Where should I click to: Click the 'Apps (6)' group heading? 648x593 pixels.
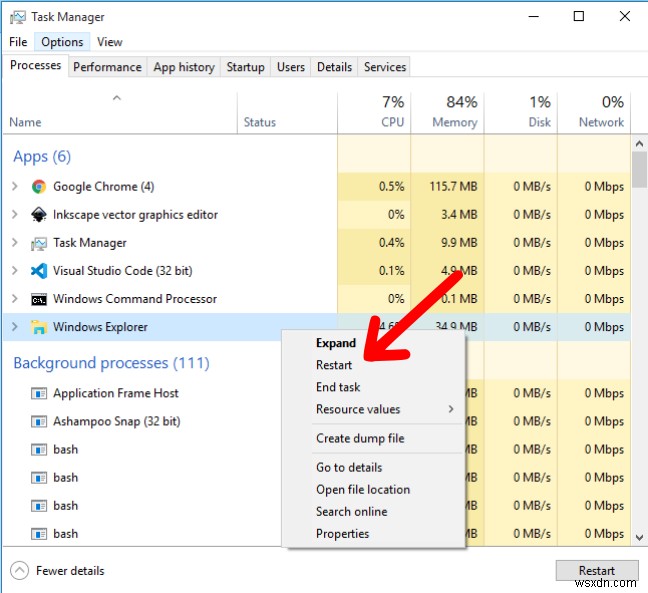[x=42, y=157]
